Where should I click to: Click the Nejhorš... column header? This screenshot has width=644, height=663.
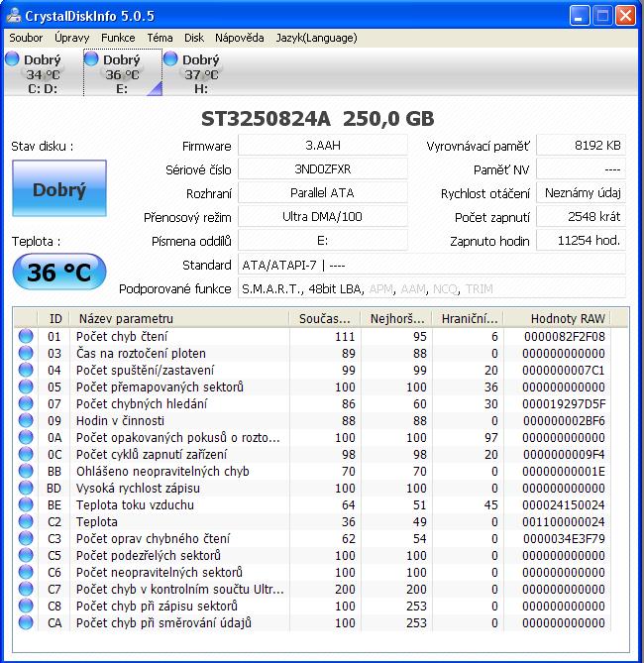396,318
